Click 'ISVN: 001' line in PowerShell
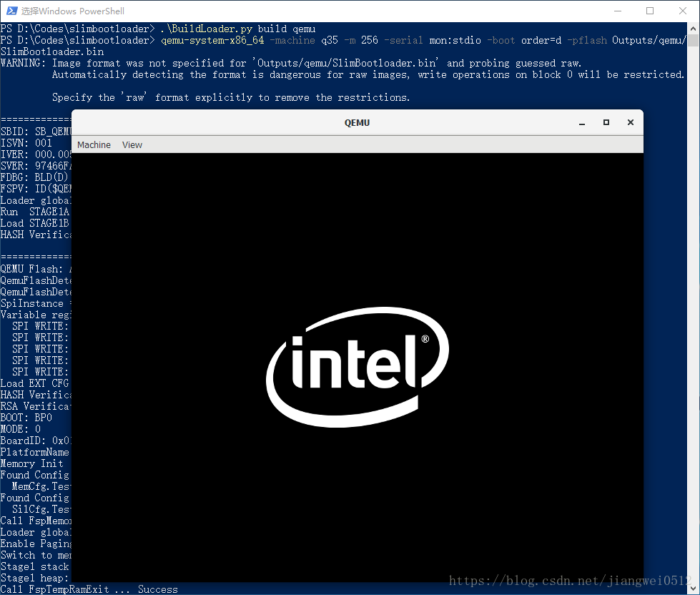The image size is (700, 595). pos(26,143)
